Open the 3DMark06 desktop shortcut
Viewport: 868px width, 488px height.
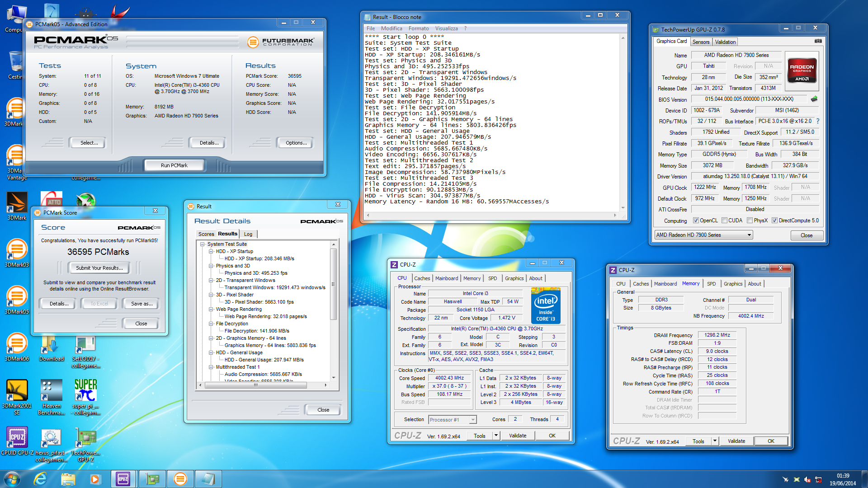(x=17, y=347)
